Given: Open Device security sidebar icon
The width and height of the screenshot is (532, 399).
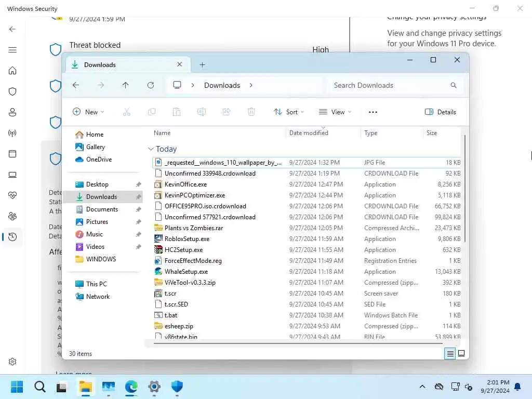Looking at the screenshot, I should coord(12,175).
